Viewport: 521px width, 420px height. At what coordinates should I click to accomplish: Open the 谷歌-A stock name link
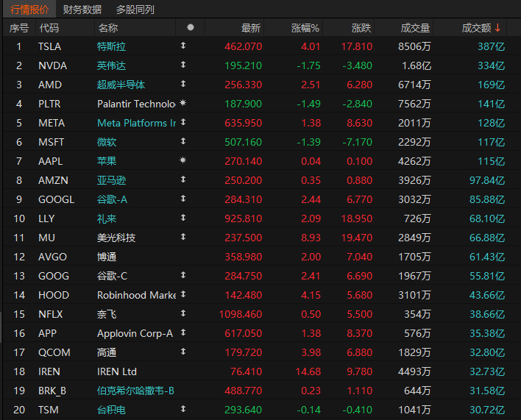click(112, 199)
